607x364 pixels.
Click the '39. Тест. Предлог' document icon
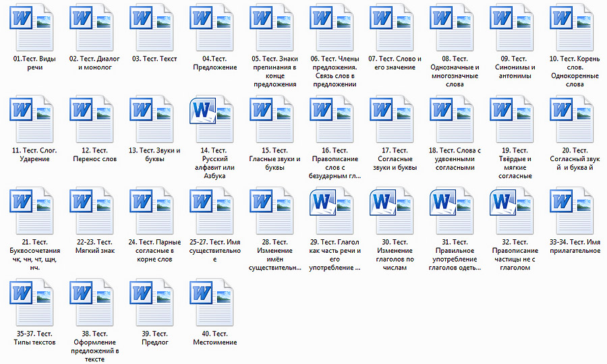(x=152, y=303)
